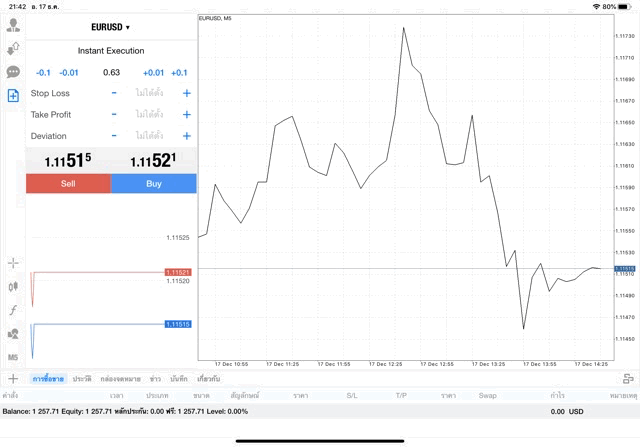Screen dimensions: 640x447
Task: Tap the volume field showing 0.63
Action: point(111,72)
